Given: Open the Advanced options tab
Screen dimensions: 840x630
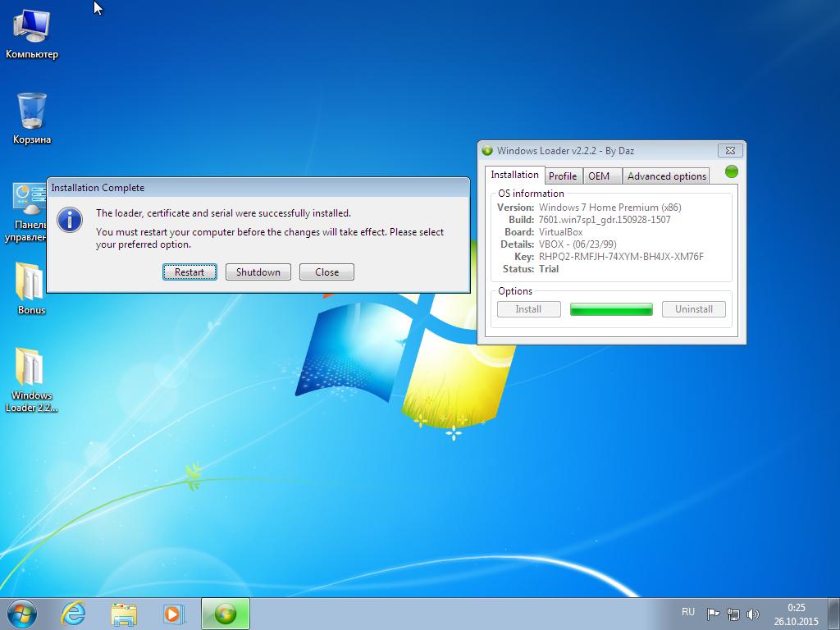Looking at the screenshot, I should [666, 176].
